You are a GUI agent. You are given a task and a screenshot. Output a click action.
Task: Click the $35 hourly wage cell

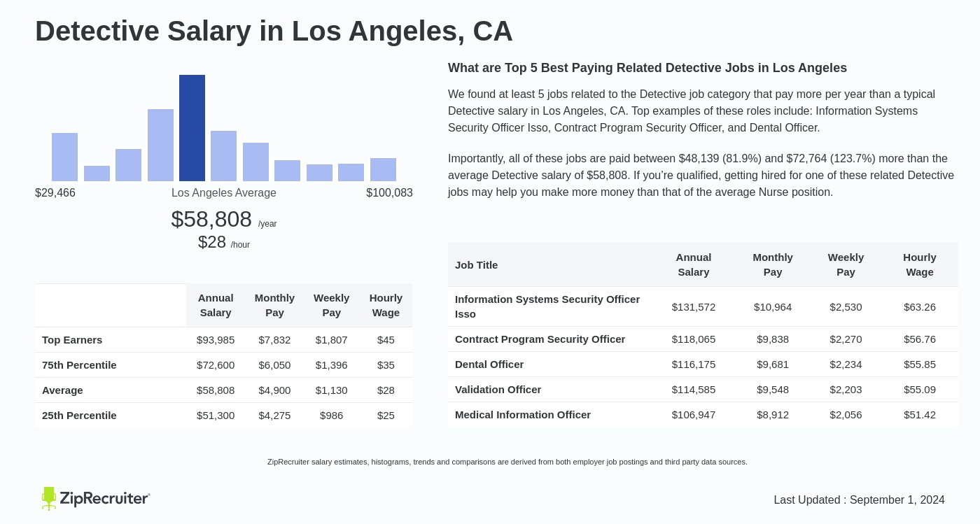[x=386, y=365]
